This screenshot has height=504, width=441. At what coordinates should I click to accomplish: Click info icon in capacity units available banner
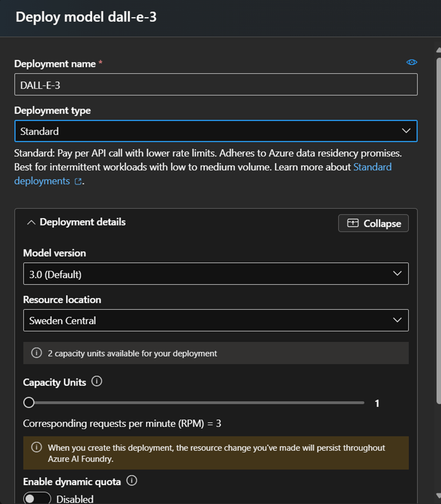tap(37, 353)
